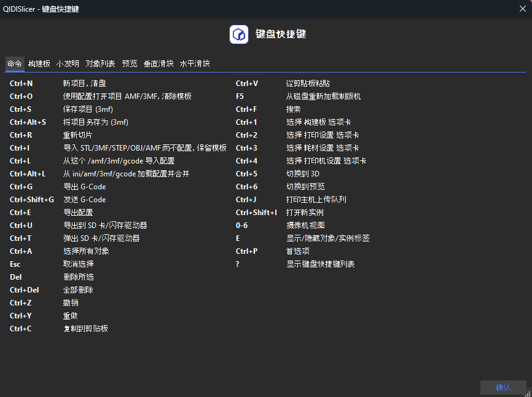The image size is (532, 397).
Task: Click 从这个 /amf/3mf/gcode 导入配置
Action: pyautogui.click(x=119, y=161)
